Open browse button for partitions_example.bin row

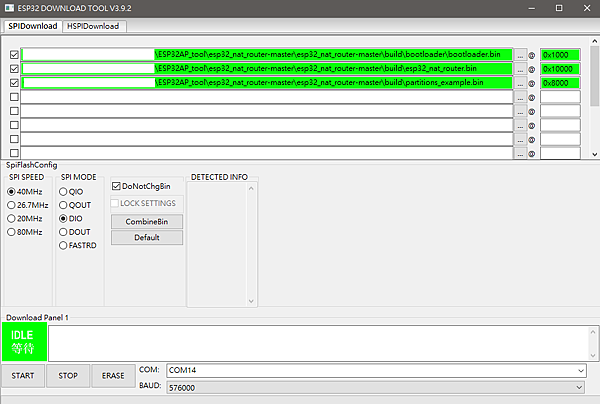520,83
